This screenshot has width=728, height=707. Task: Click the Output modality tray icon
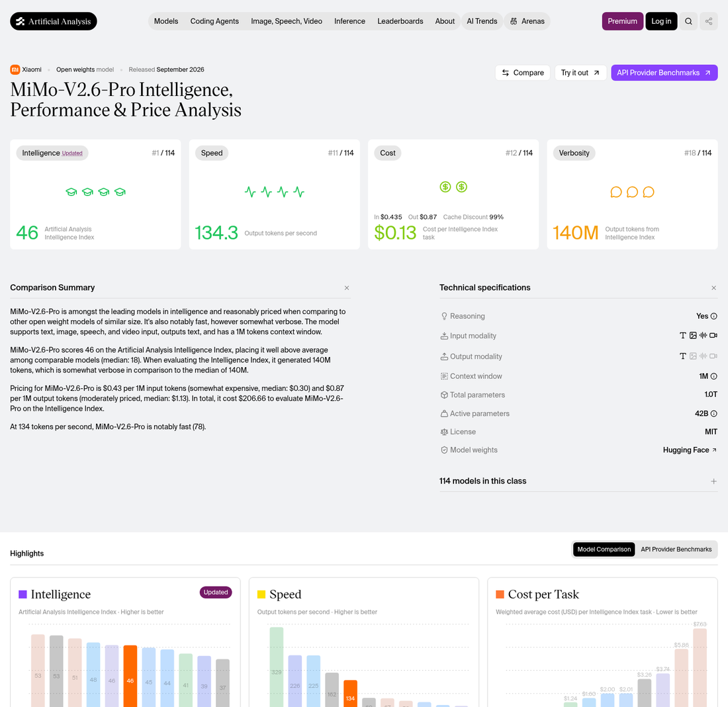click(x=444, y=356)
